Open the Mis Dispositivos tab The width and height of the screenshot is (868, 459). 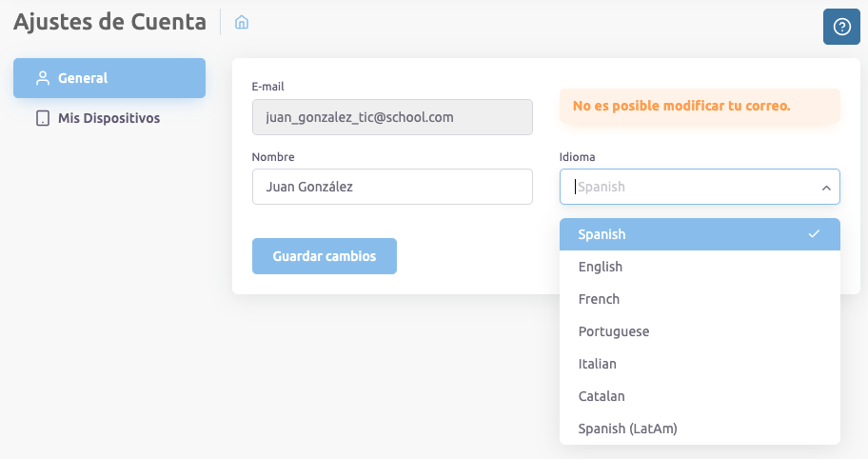(108, 119)
